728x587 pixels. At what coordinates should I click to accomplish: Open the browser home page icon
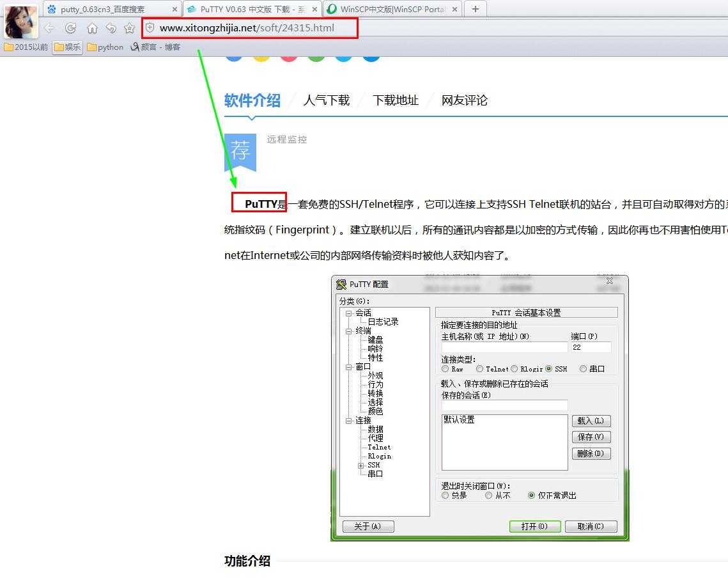92,28
